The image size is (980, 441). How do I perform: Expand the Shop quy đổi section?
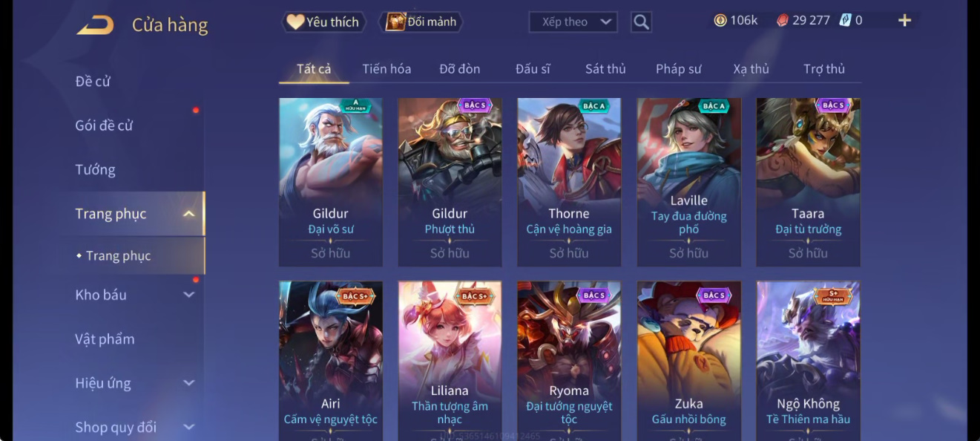[189, 427]
